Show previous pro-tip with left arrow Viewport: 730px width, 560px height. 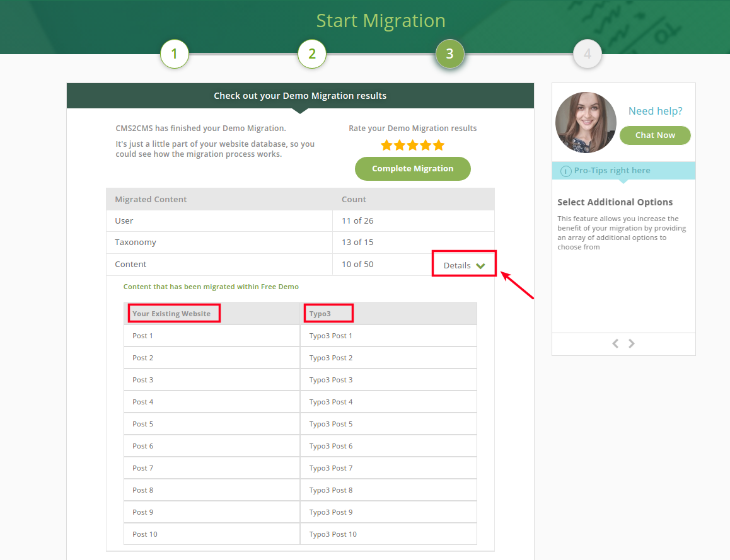615,344
